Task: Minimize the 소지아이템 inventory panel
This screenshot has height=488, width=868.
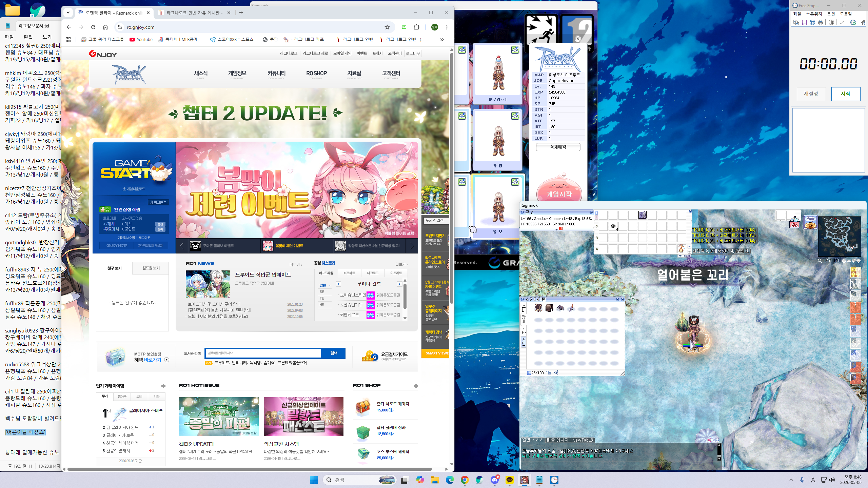Action: [x=617, y=299]
